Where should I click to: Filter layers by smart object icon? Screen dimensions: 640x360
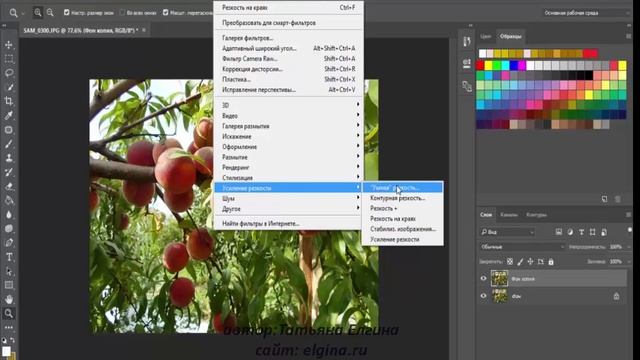tap(604, 232)
